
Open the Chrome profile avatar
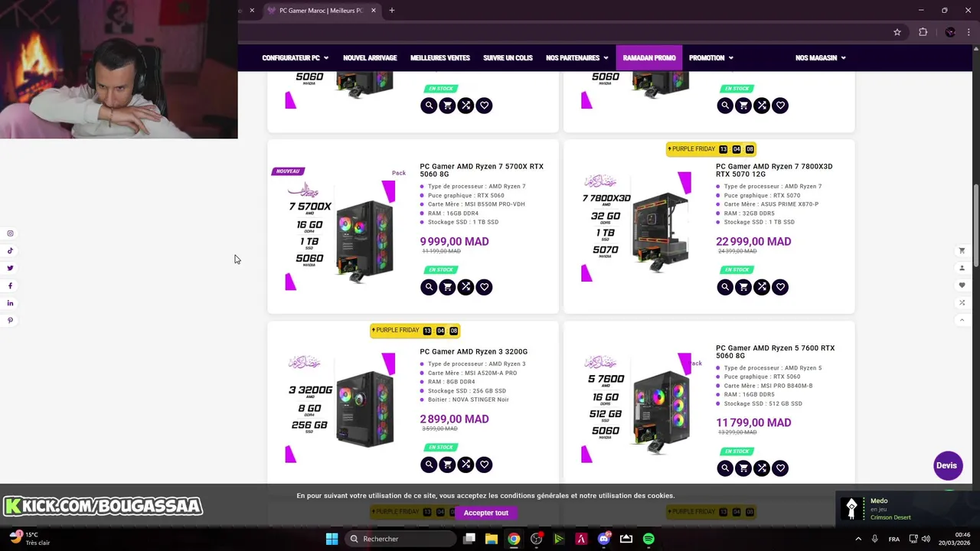click(x=950, y=32)
